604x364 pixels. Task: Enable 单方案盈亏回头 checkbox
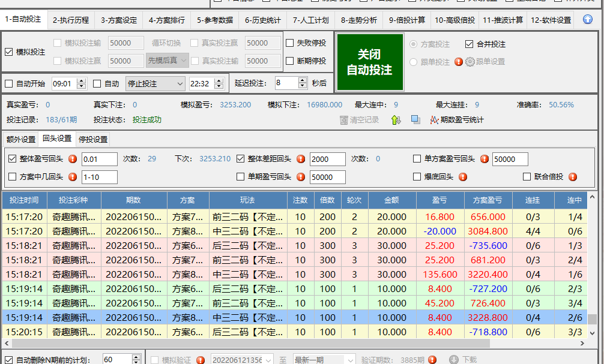click(x=417, y=158)
